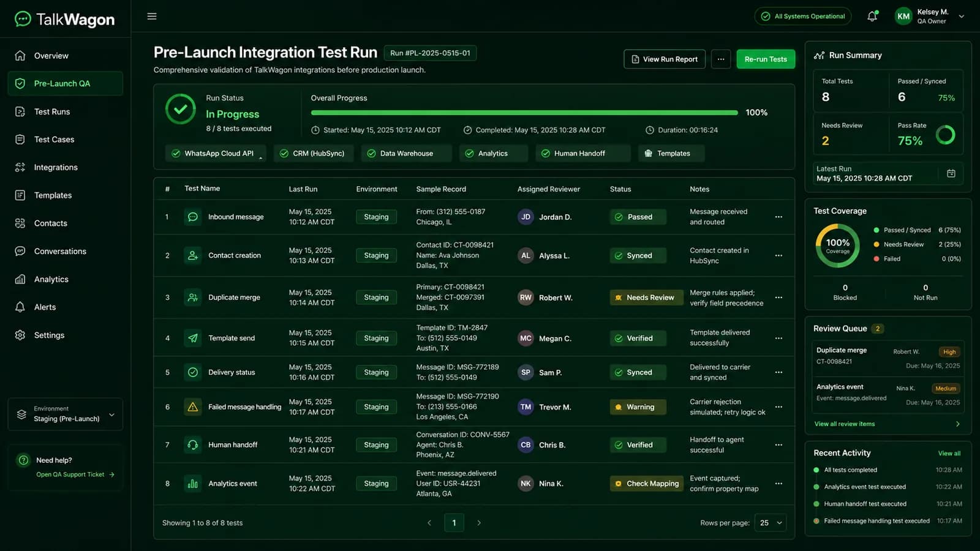980x551 pixels.
Task: Select page 1 in pagination
Action: pos(454,523)
